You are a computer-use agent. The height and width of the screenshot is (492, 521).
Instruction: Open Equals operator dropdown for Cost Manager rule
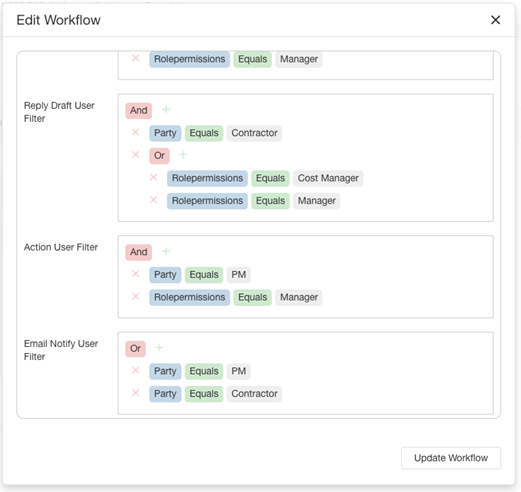click(270, 178)
